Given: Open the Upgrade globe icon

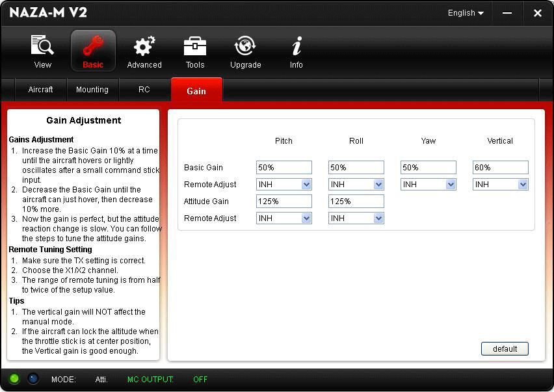Looking at the screenshot, I should [x=245, y=47].
